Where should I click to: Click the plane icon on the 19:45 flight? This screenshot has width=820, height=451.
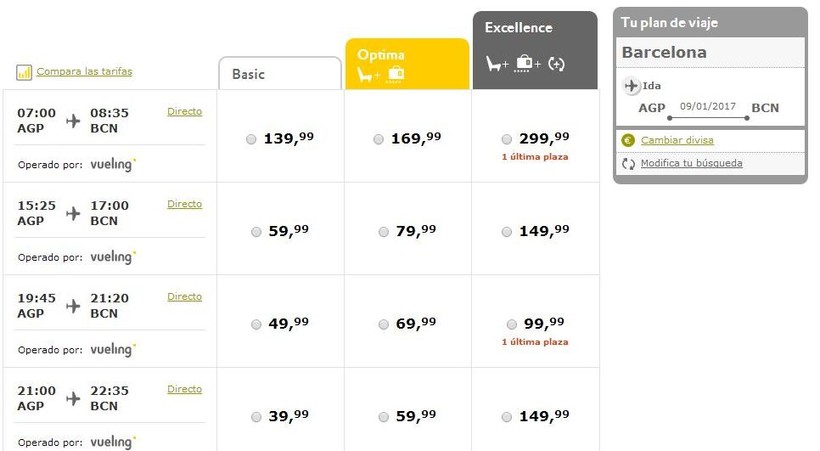[73, 306]
